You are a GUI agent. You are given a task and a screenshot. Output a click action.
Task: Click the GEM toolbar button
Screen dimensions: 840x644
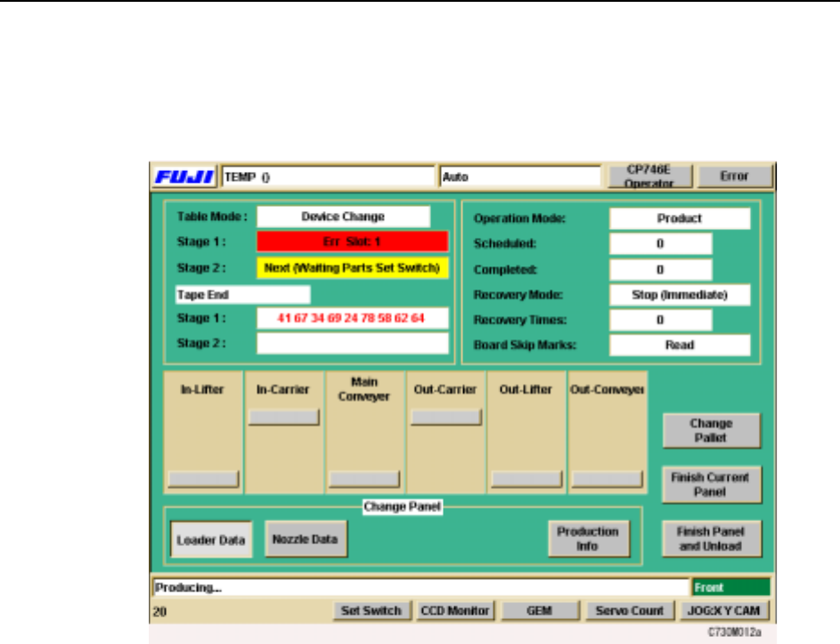(x=535, y=611)
